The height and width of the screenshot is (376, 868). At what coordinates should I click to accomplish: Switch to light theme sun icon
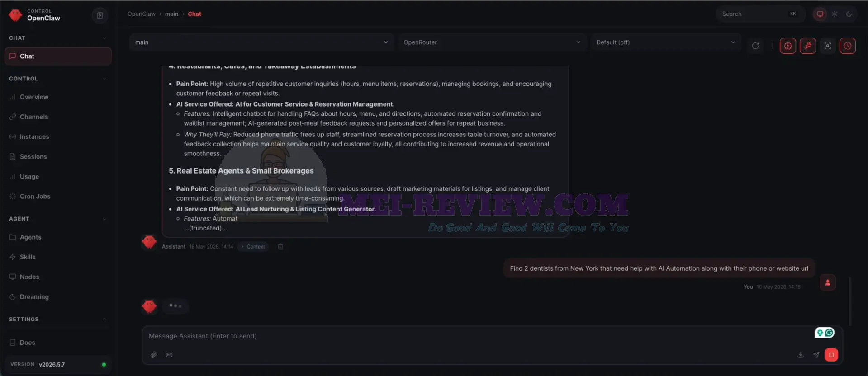835,14
